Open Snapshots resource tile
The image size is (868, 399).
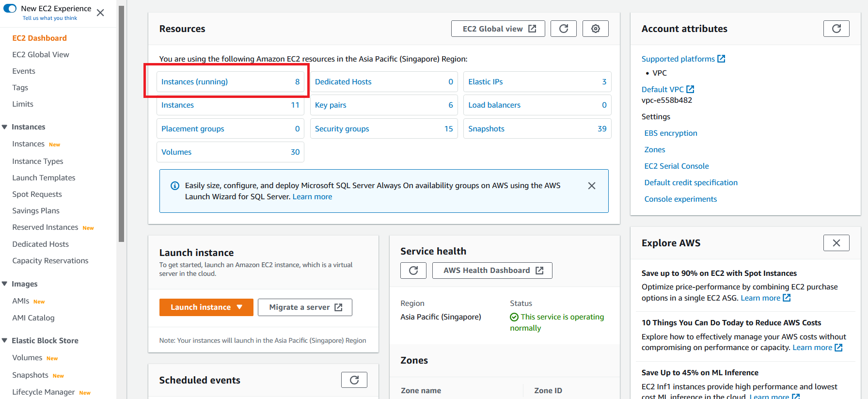[537, 129]
